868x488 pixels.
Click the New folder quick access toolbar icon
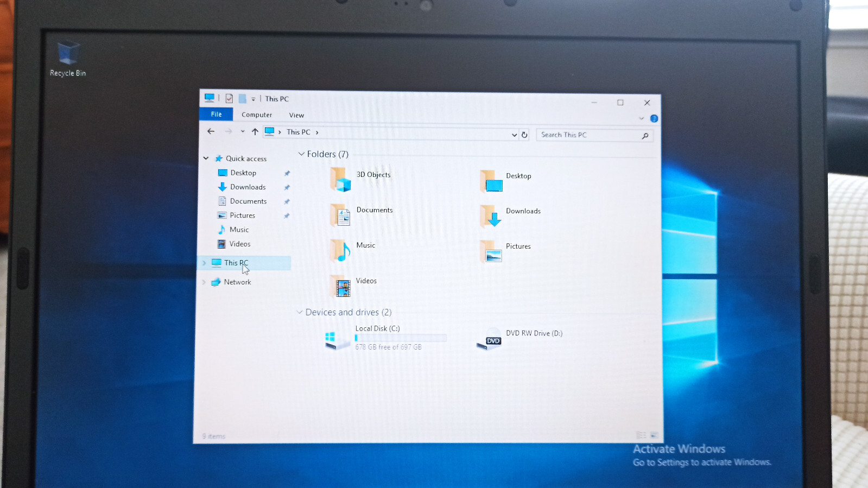[x=243, y=98]
